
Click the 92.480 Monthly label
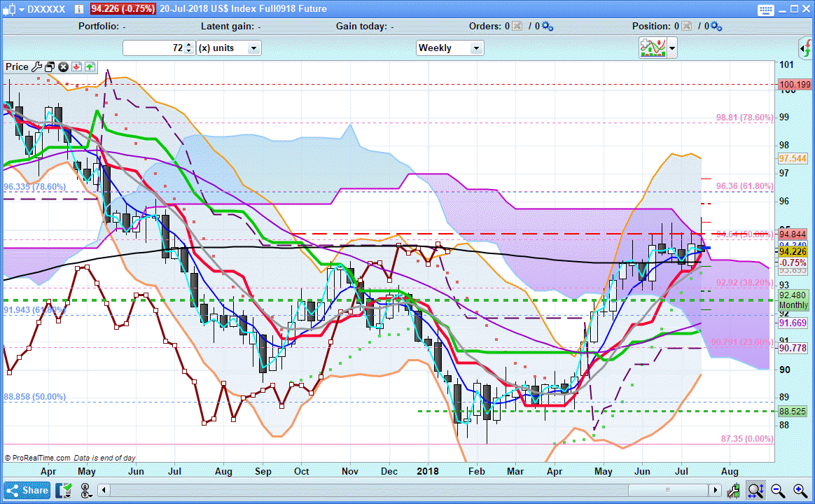click(793, 300)
